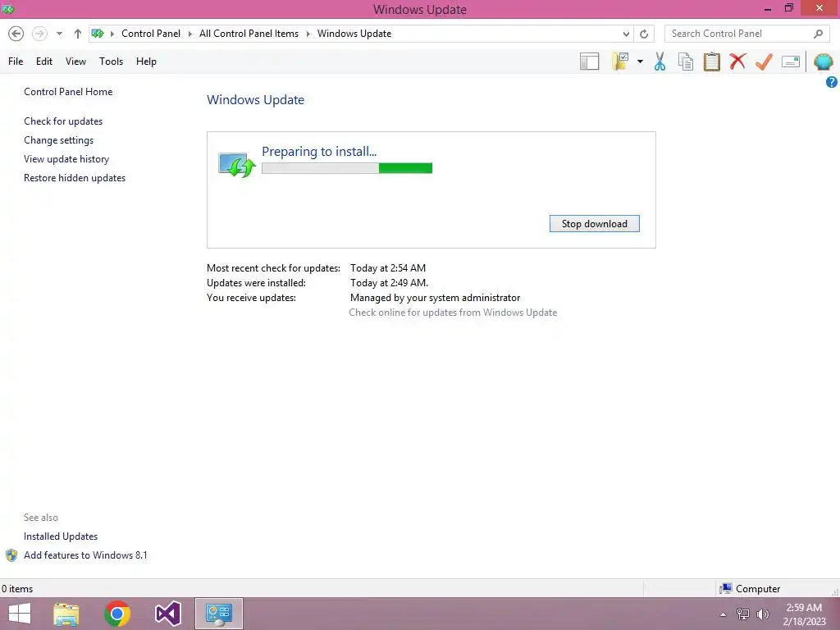Click the blue Help question mark icon
Image resolution: width=840 pixels, height=630 pixels.
point(832,82)
